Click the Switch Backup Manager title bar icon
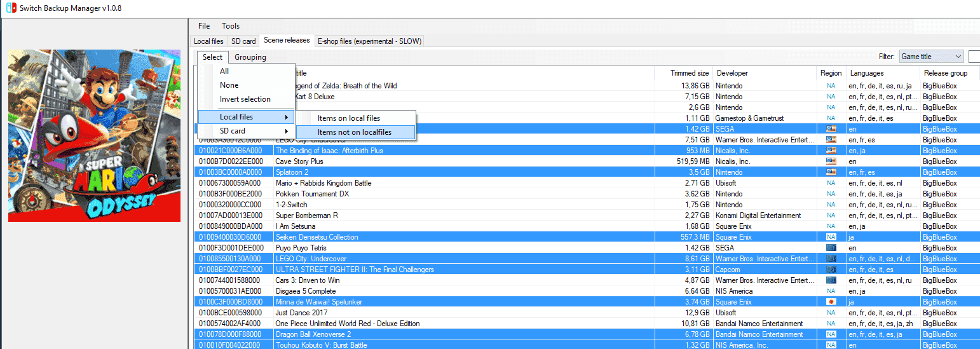Viewport: 980px width, 349px height. coord(11,8)
